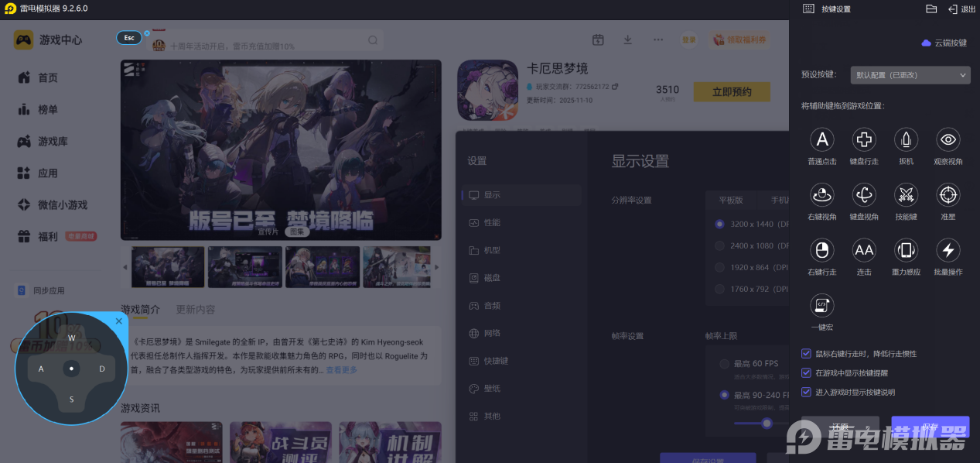
Task: Expand description via 查看更多 link
Action: (x=342, y=370)
